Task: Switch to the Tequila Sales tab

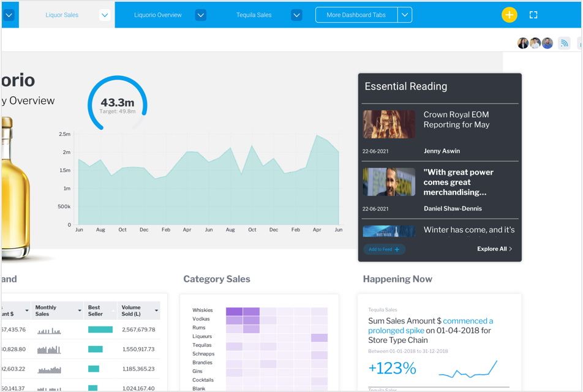Action: pyautogui.click(x=254, y=15)
